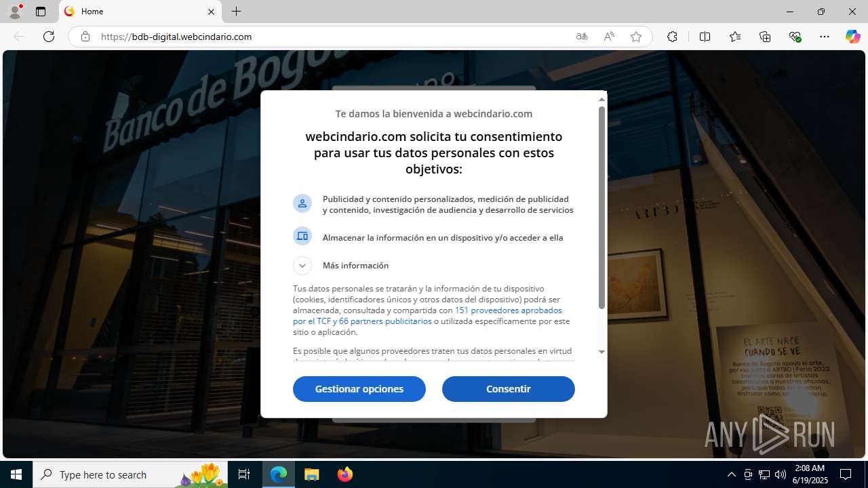868x488 pixels.
Task: Click the Publicidad y contenido personalizados text
Action: [x=448, y=205]
